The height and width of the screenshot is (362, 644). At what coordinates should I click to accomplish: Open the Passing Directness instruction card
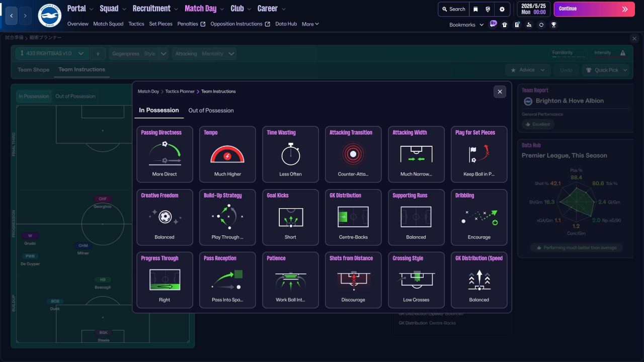tap(165, 154)
